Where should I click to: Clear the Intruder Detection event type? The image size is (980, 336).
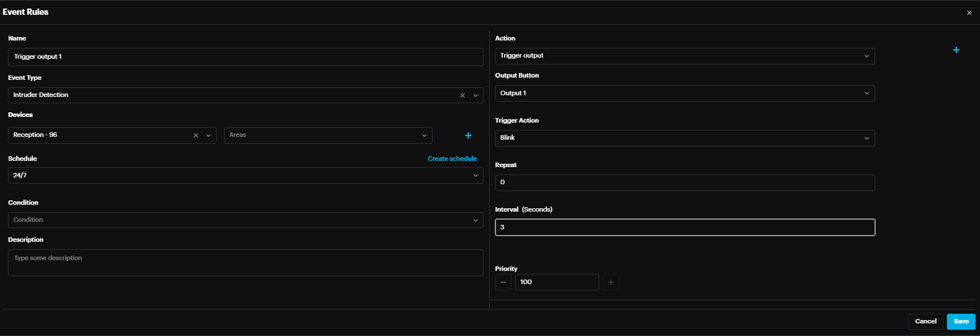(462, 95)
